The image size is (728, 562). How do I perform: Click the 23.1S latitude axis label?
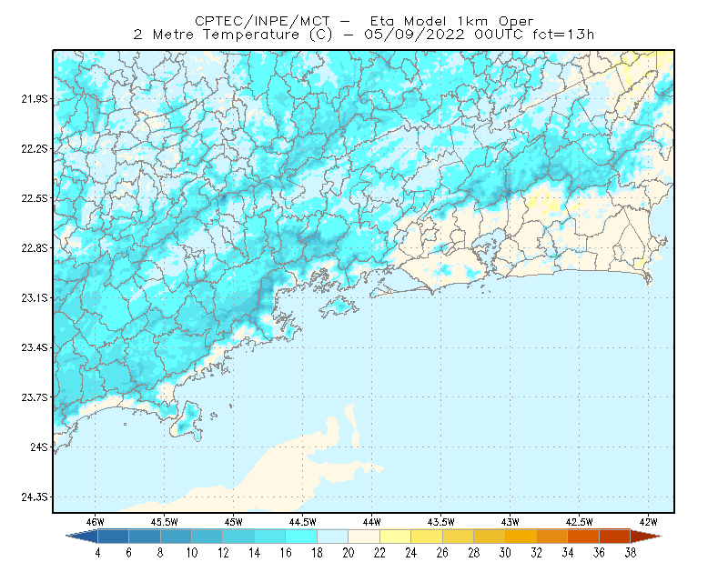35,297
